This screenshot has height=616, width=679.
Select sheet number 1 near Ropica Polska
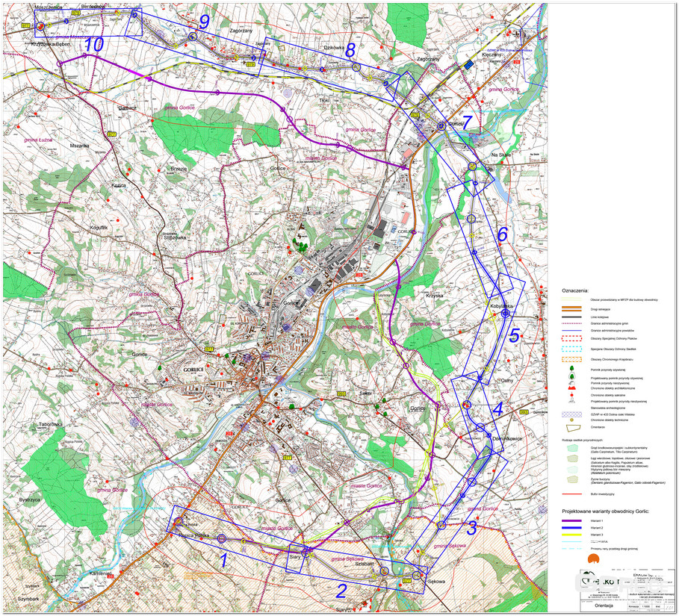tap(220, 558)
